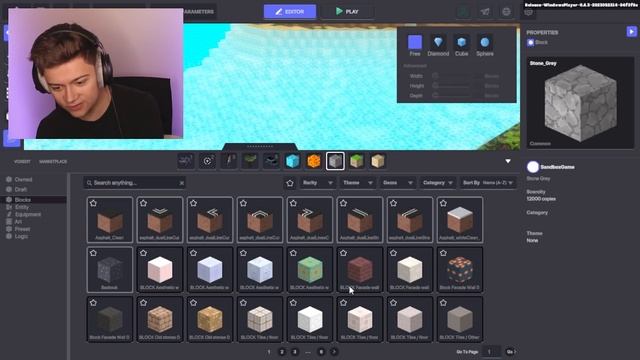This screenshot has width=640, height=360.
Task: Click the Go button for page jump
Action: pos(511,352)
